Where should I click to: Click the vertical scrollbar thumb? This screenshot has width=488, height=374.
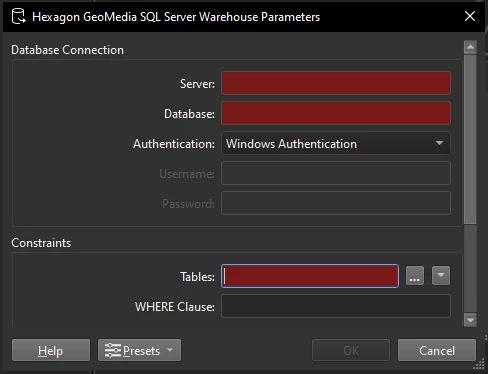click(x=470, y=139)
